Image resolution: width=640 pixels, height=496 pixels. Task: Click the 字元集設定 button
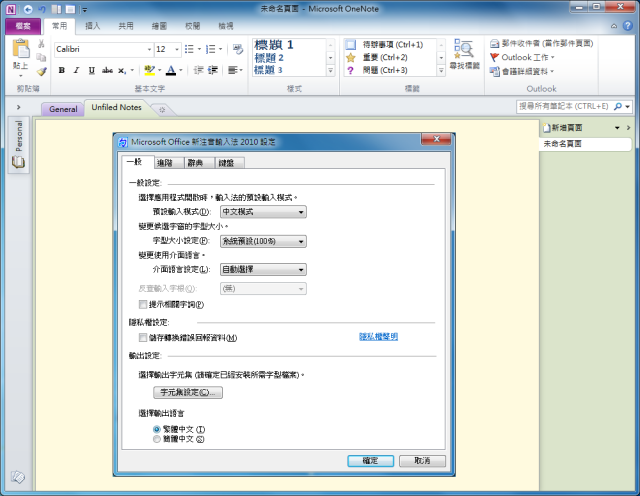pos(188,392)
